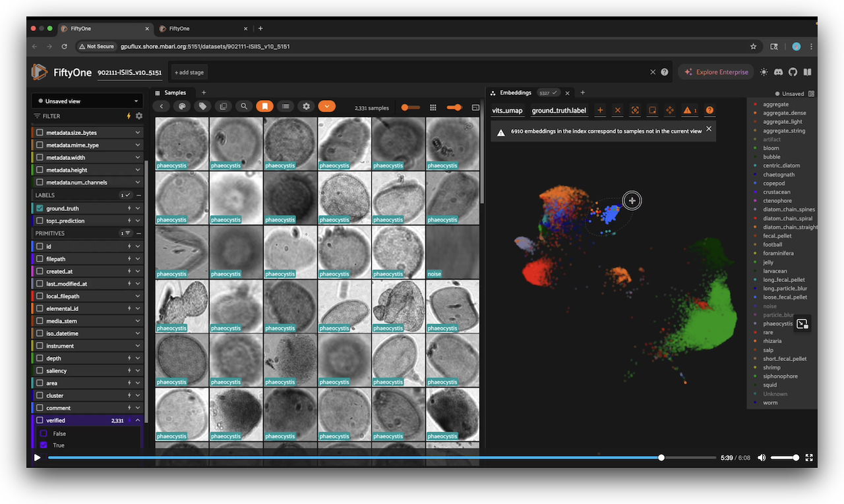
Task: Collapse the verified filter
Action: (138, 420)
